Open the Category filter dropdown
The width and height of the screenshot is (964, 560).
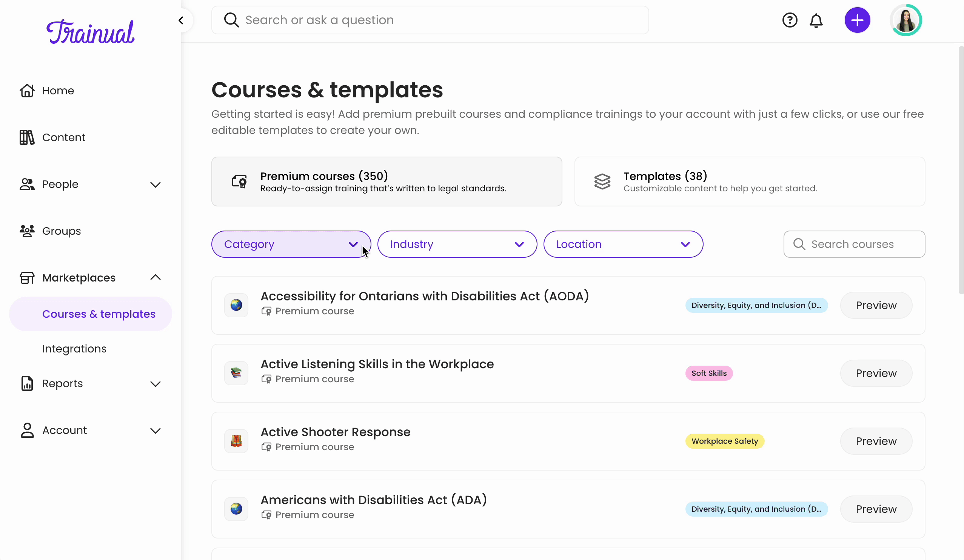(291, 244)
